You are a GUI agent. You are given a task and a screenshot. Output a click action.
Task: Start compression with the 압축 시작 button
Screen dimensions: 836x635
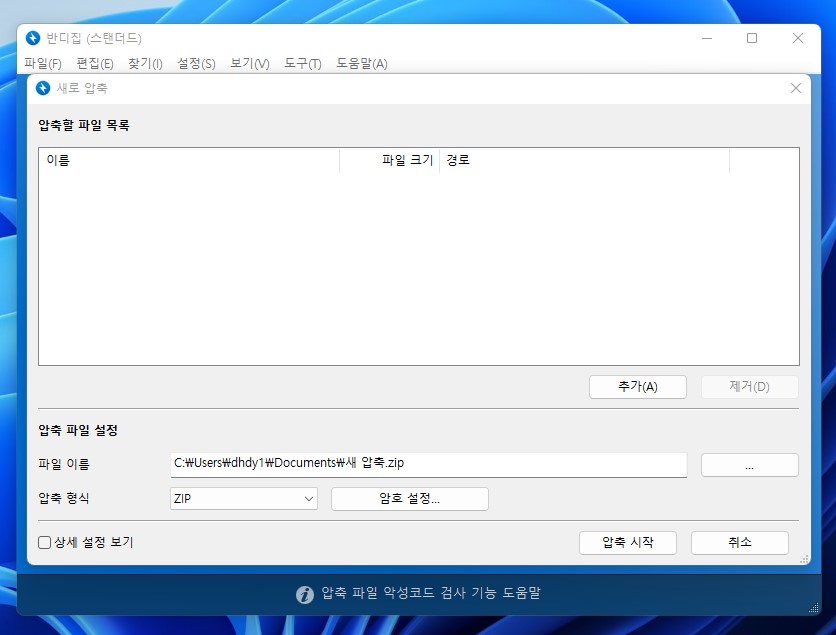click(x=628, y=543)
